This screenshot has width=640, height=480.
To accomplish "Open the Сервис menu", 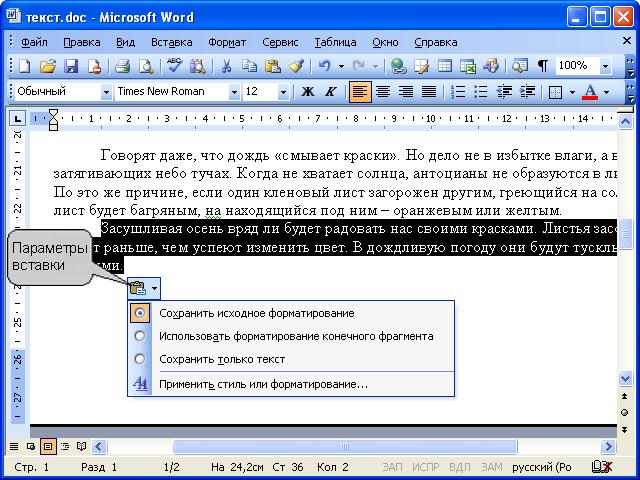I will coord(280,42).
